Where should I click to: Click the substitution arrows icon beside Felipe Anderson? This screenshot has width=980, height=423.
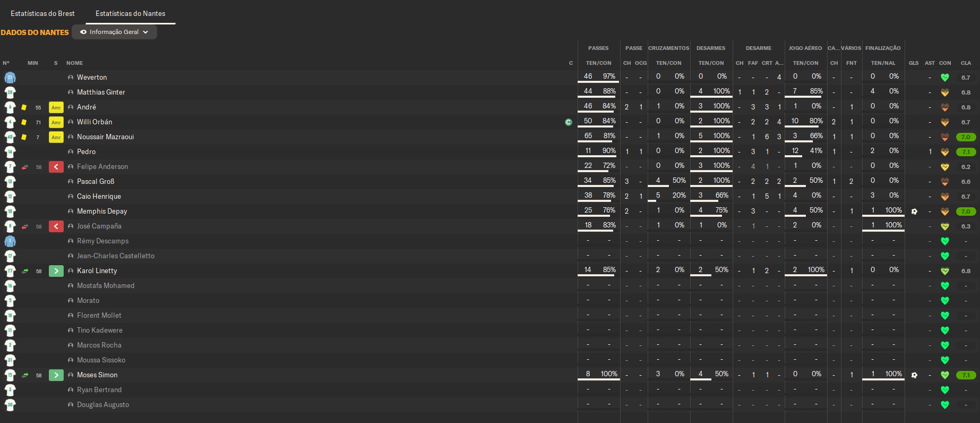25,167
